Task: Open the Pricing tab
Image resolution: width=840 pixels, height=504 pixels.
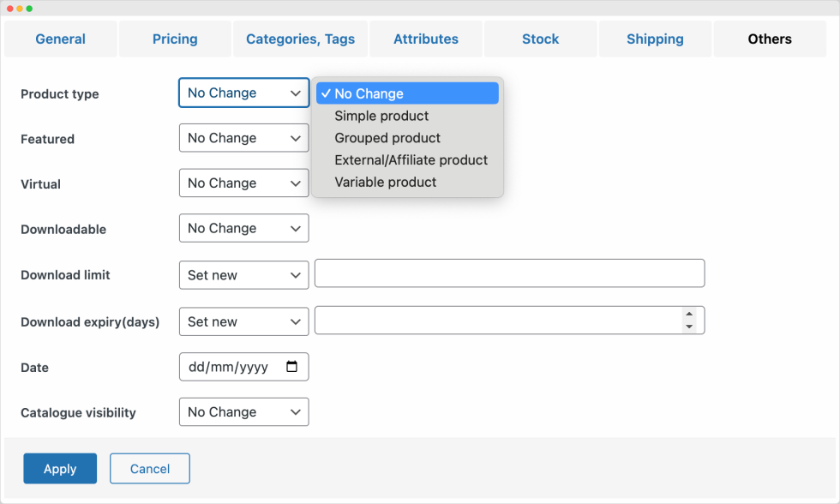Action: [x=175, y=39]
